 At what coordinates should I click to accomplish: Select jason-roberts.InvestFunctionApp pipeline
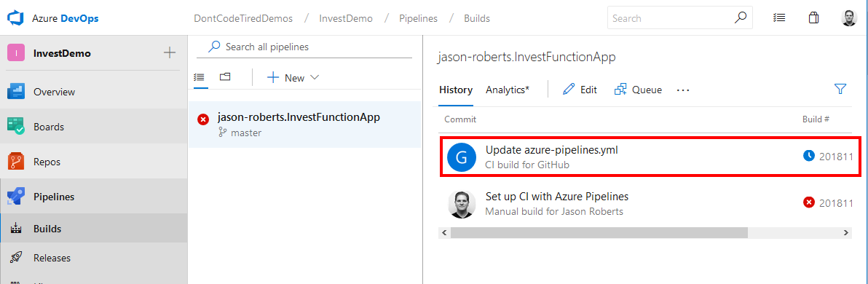[x=304, y=125]
